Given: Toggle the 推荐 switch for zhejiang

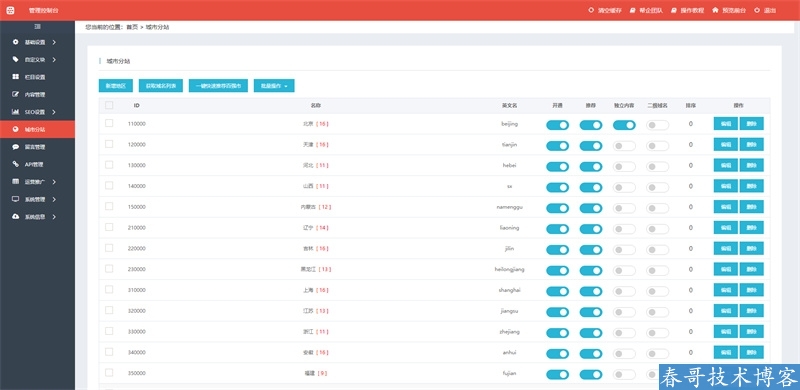Looking at the screenshot, I should (x=591, y=333).
